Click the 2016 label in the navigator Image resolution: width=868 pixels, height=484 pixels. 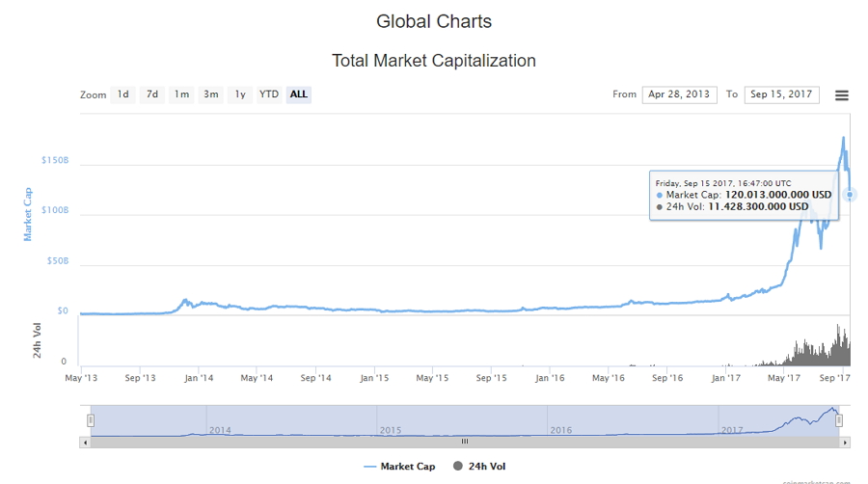(560, 430)
